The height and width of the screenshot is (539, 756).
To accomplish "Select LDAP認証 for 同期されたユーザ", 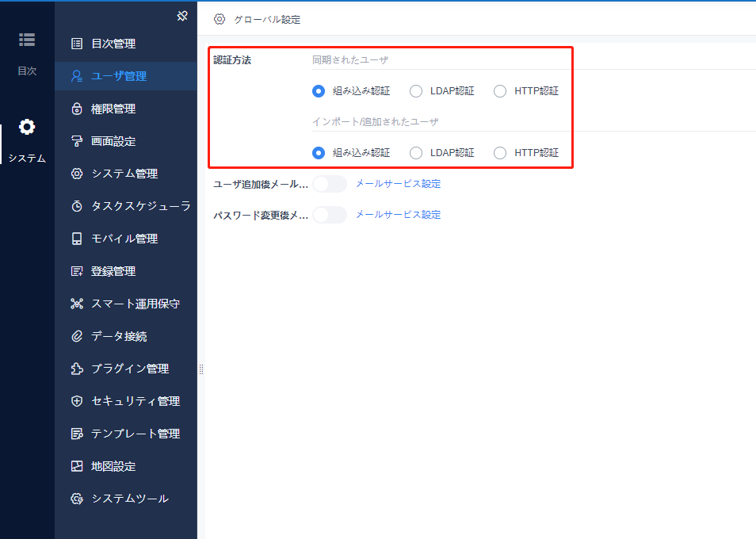I will point(415,91).
